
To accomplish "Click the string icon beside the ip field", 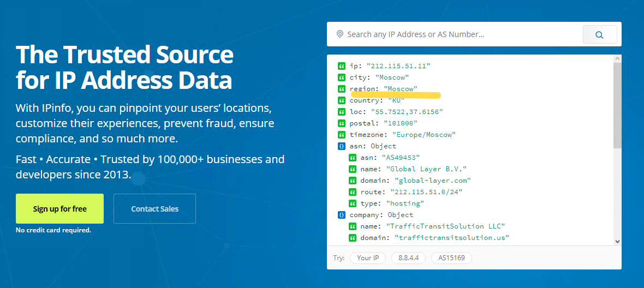I will click(x=342, y=66).
